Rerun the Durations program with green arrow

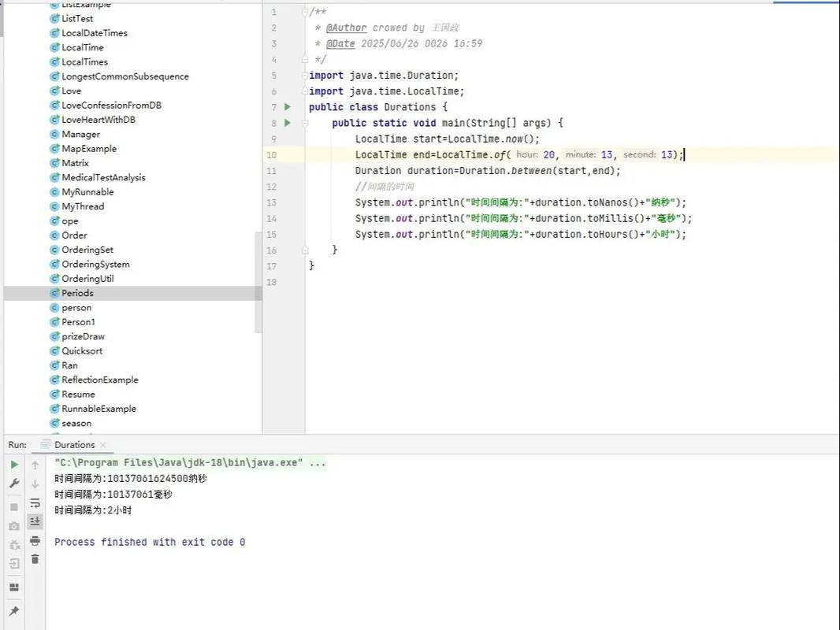13,465
